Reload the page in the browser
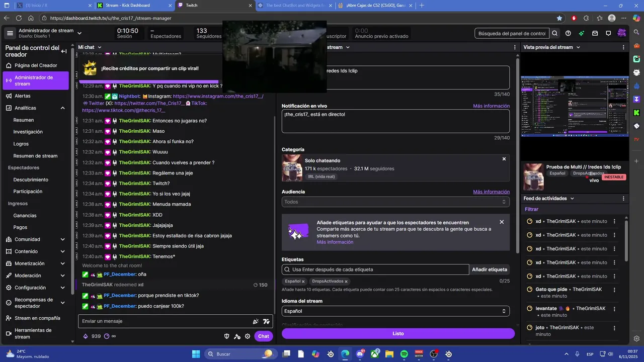 click(19, 18)
